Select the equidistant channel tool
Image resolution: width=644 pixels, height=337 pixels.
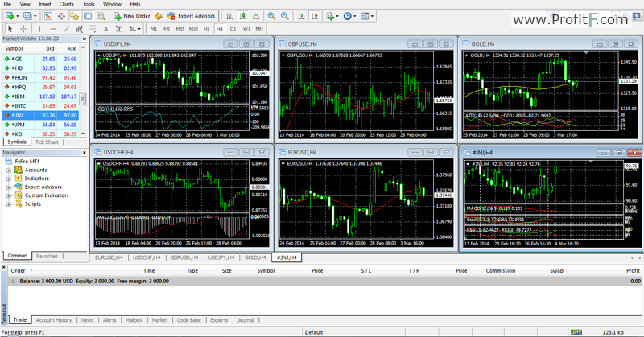[79, 29]
